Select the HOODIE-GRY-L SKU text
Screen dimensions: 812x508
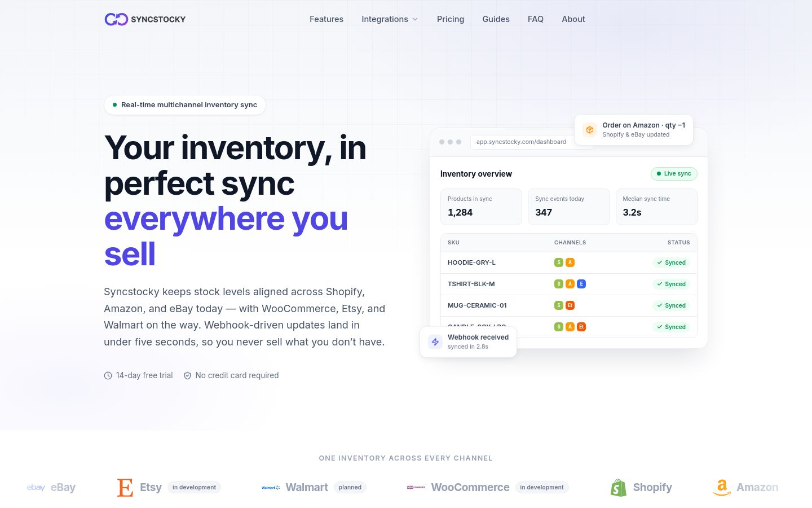[471, 262]
